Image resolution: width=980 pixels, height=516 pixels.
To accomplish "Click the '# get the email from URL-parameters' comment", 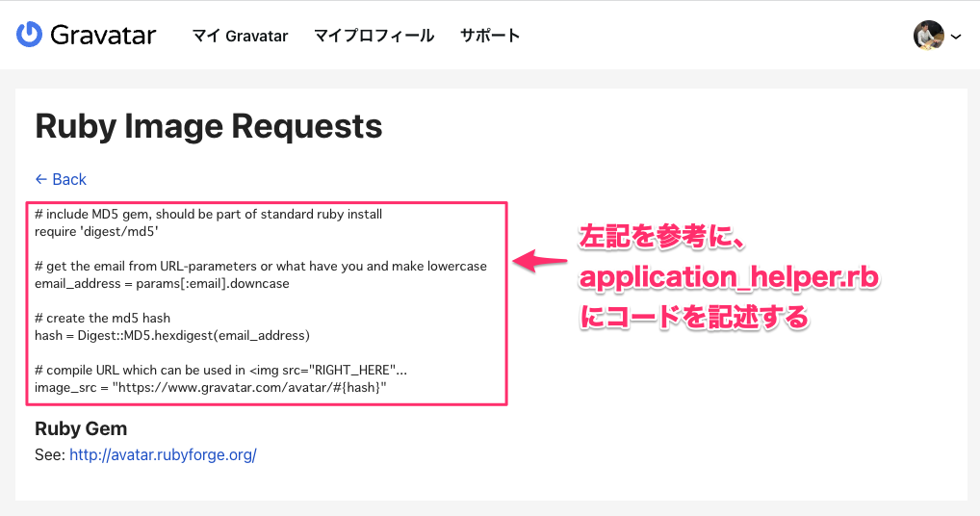I will [261, 266].
